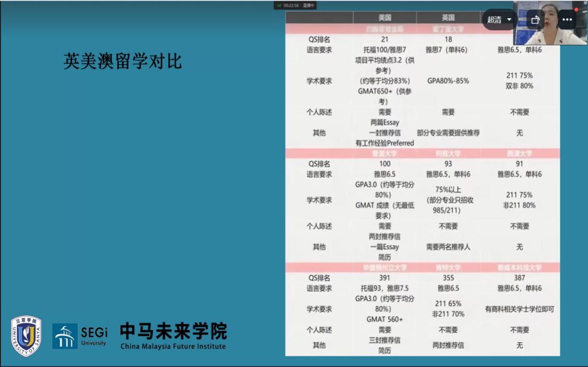
Task: Click the 斯威本科技大学 header cell
Action: (519, 267)
